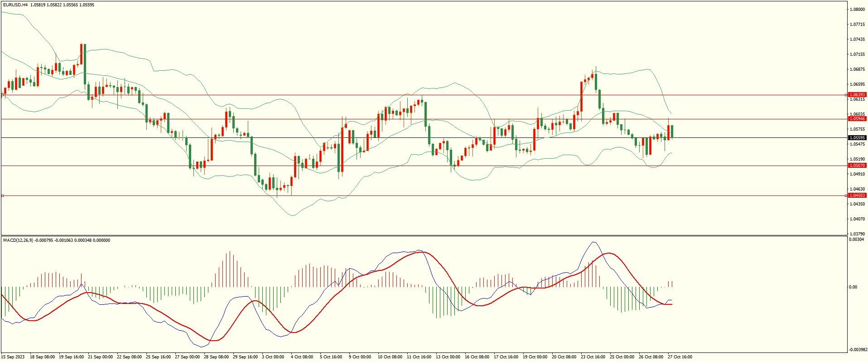This screenshot has width=868, height=362.
Task: Click the 1.04910 price axis label
Action: pos(857,174)
